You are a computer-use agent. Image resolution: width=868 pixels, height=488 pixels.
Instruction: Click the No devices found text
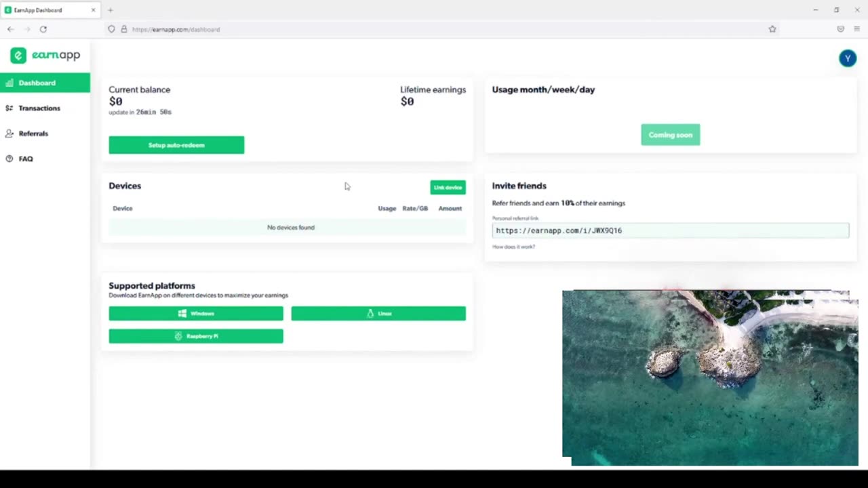click(x=291, y=228)
